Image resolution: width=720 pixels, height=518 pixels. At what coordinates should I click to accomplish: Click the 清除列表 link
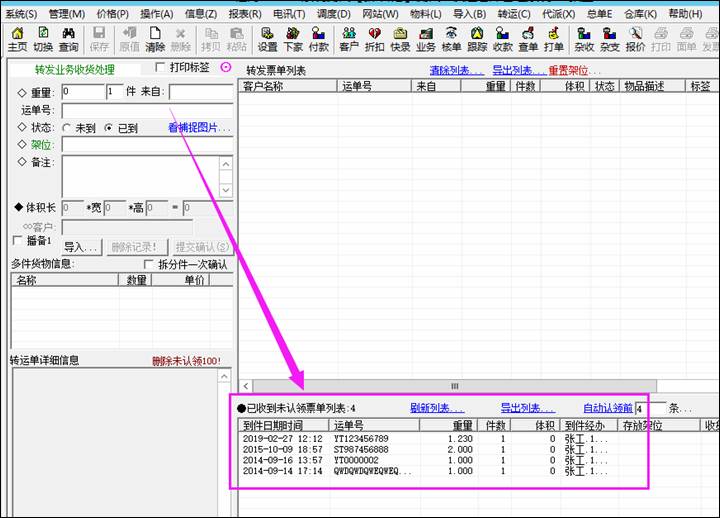(456, 70)
